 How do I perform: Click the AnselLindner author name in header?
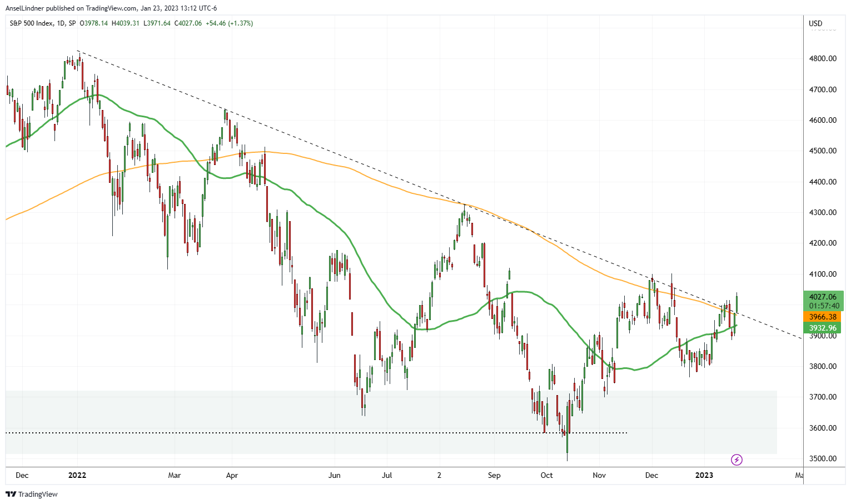tap(24, 8)
